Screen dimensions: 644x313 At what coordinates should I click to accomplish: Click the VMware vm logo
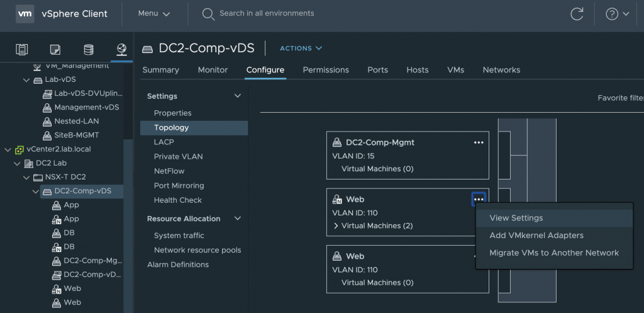click(x=25, y=14)
